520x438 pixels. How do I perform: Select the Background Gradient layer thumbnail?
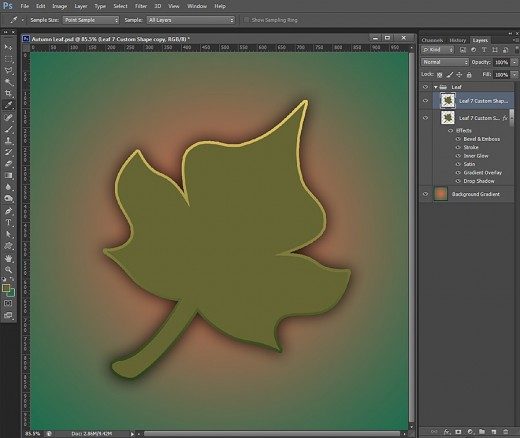(x=441, y=194)
